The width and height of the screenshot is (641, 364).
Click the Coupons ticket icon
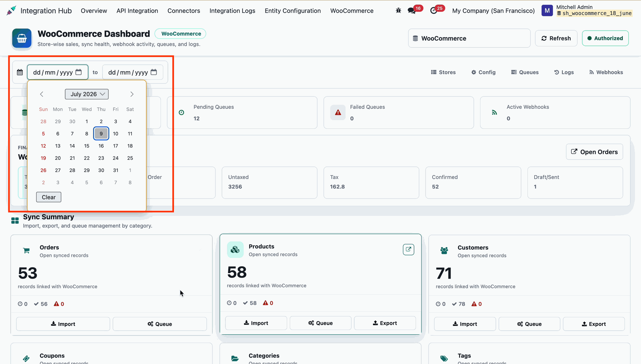26,359
